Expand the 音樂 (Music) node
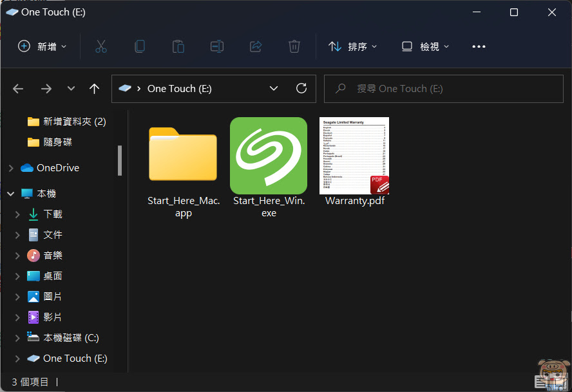This screenshot has height=392, width=572. 17,256
